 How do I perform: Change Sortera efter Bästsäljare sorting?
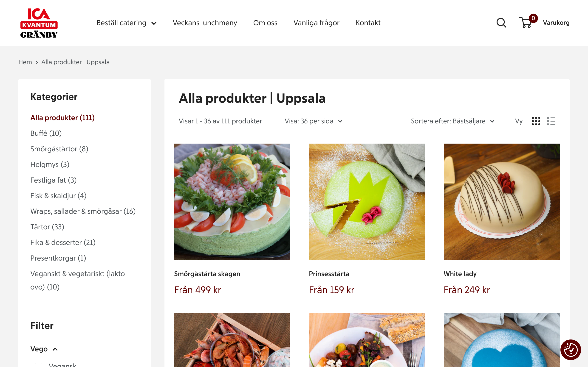coord(452,121)
